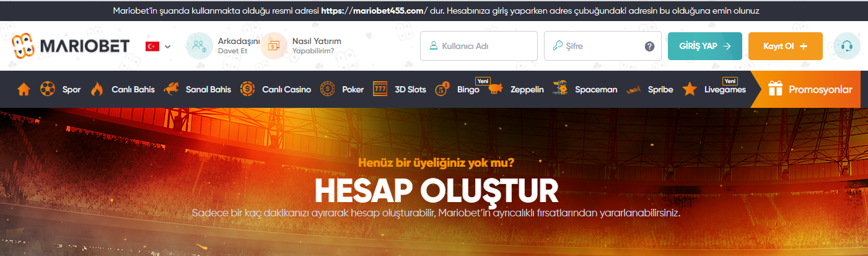Click the Livegames star icon

[690, 89]
